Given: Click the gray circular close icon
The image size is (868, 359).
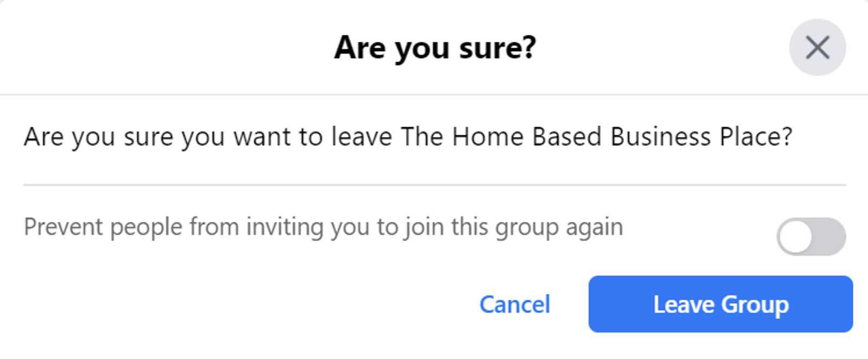Looking at the screenshot, I should (x=817, y=47).
